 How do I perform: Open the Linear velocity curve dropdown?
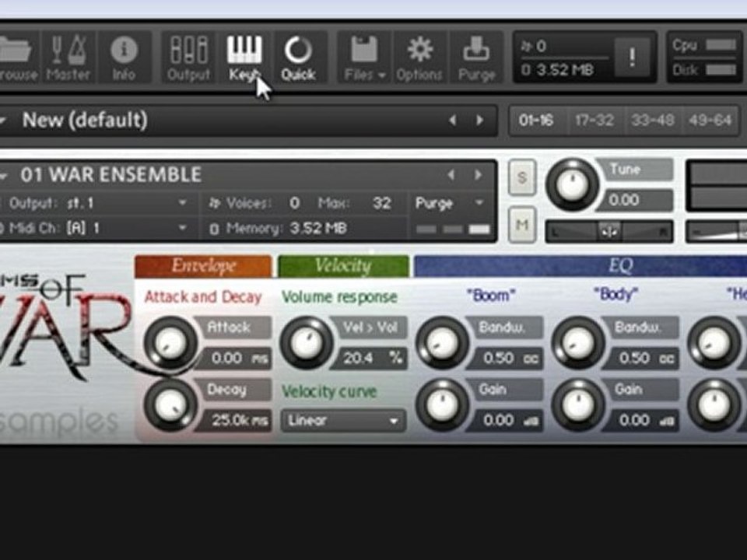point(343,421)
